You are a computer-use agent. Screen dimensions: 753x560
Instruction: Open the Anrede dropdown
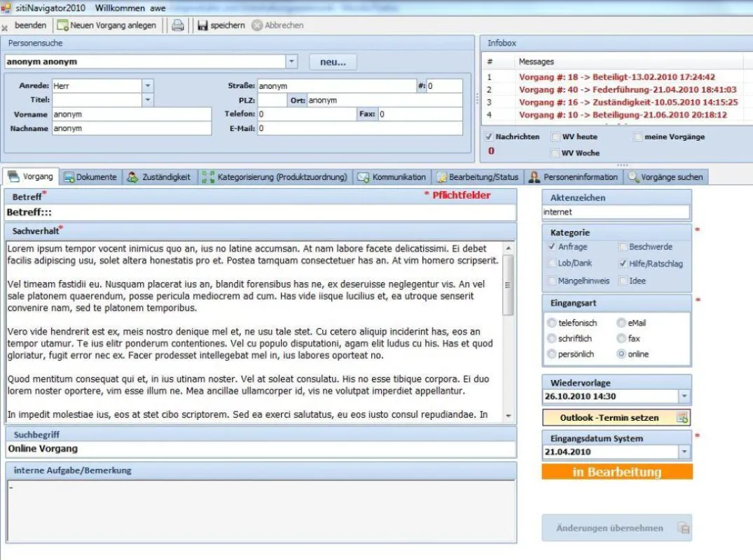[148, 85]
